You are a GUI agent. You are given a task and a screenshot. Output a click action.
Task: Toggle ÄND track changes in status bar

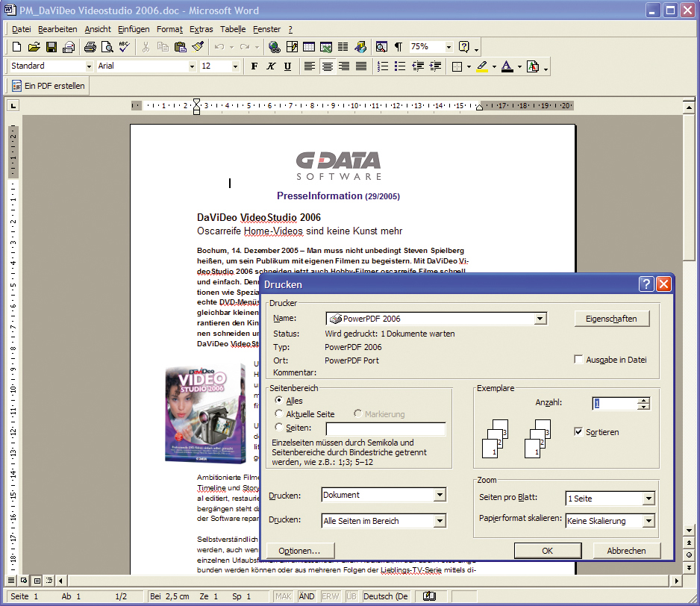tap(306, 596)
